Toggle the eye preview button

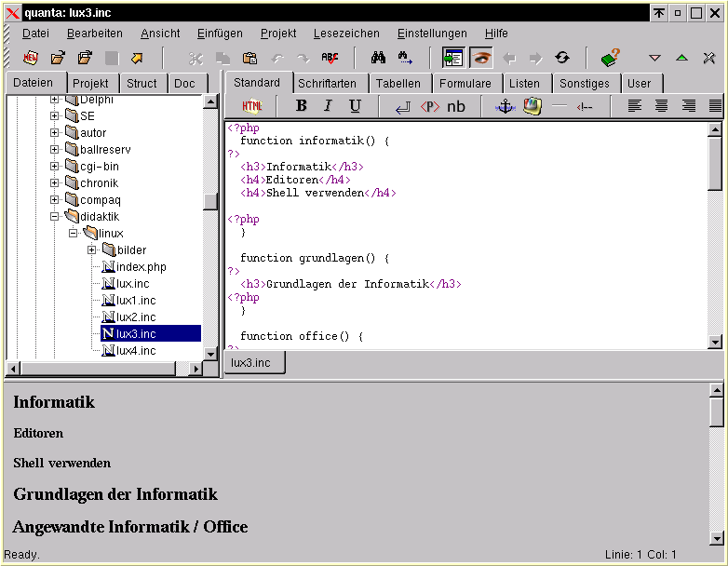click(481, 58)
